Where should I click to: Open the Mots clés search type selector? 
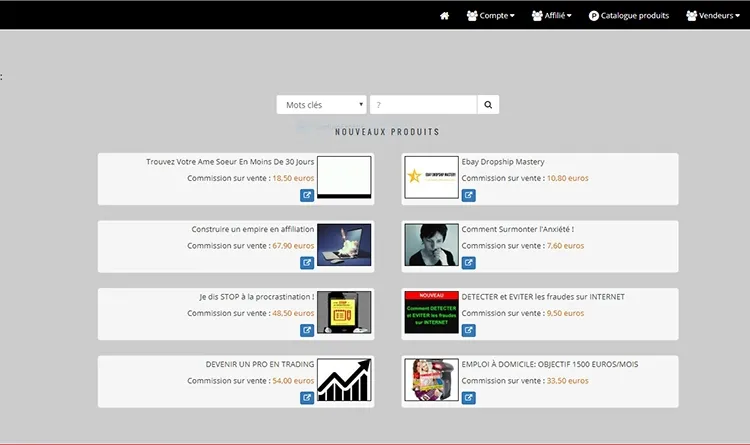322,104
